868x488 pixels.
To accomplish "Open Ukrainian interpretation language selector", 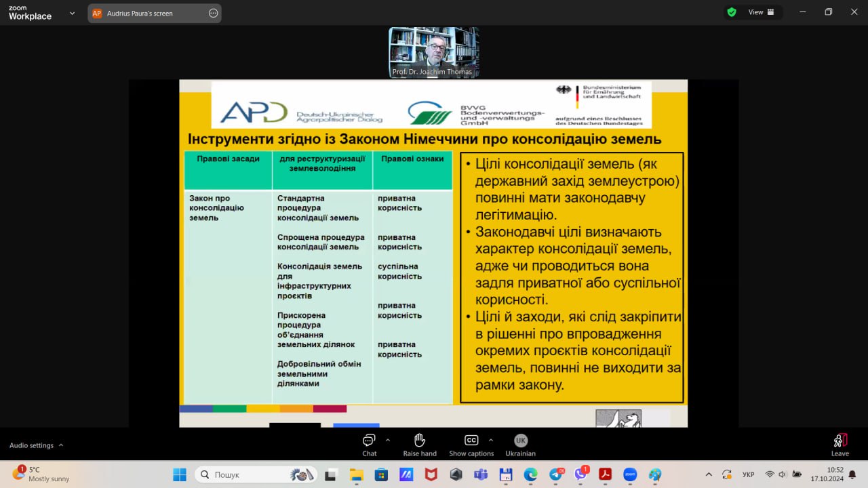I will pos(520,445).
